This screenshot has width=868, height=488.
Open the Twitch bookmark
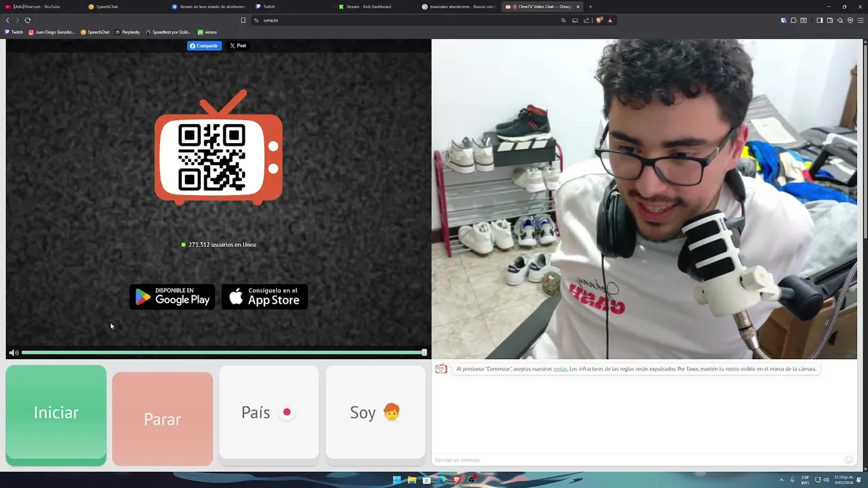[14, 32]
